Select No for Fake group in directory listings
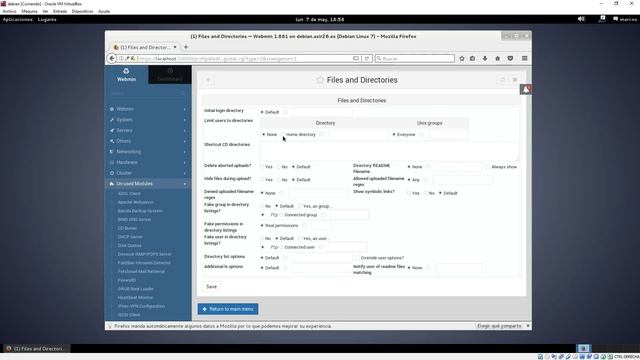Screen dimensions: 640x360 tap(262, 206)
